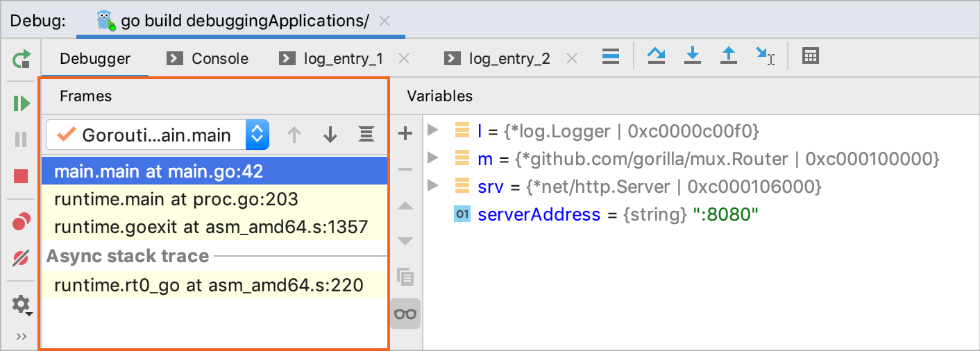Open the goroutine selector dropdown
This screenshot has height=351, width=980.
(157, 135)
